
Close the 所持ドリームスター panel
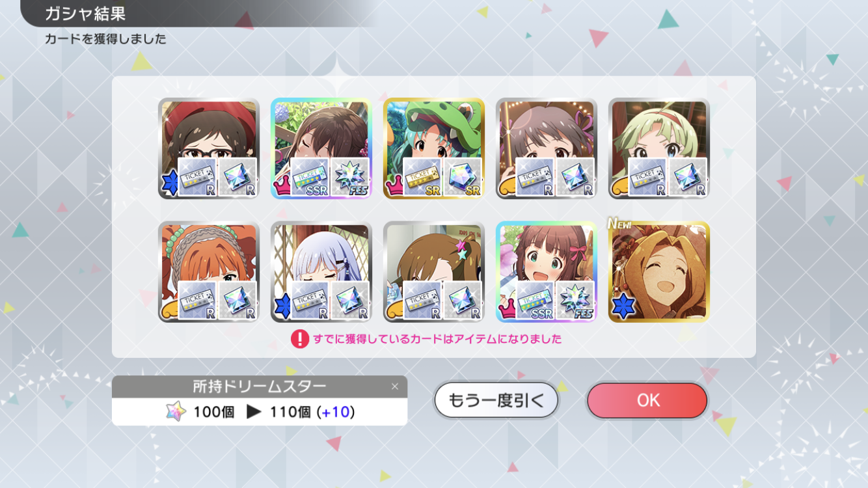(x=394, y=386)
